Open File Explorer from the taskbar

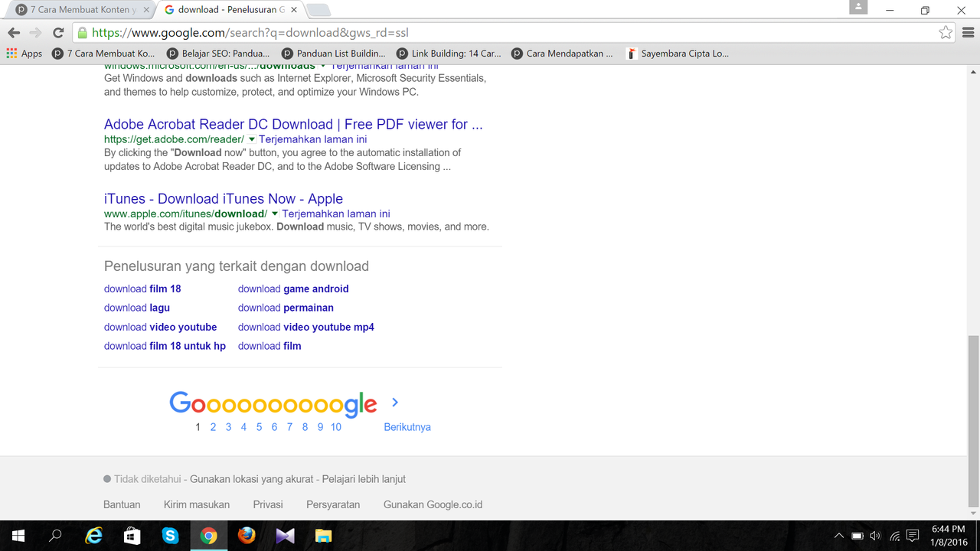point(323,536)
